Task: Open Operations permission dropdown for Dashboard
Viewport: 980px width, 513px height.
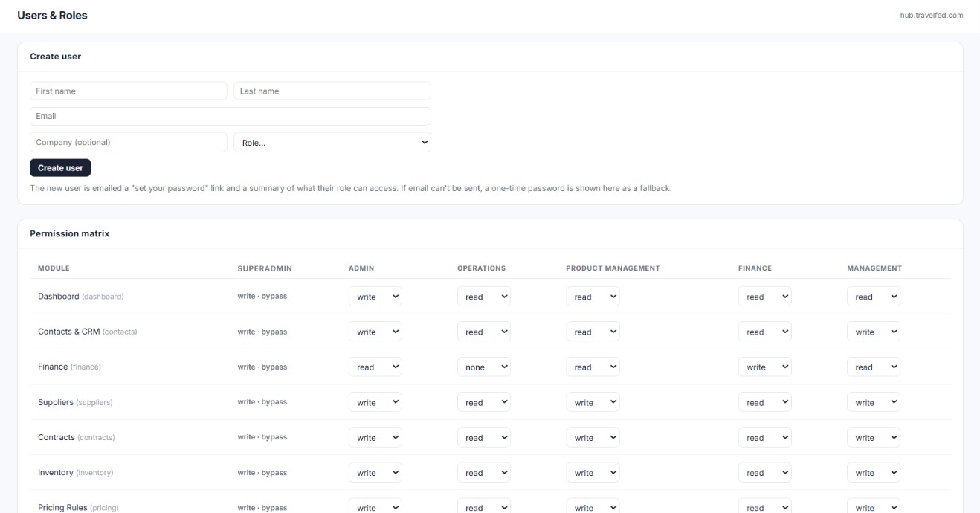Action: [484, 297]
